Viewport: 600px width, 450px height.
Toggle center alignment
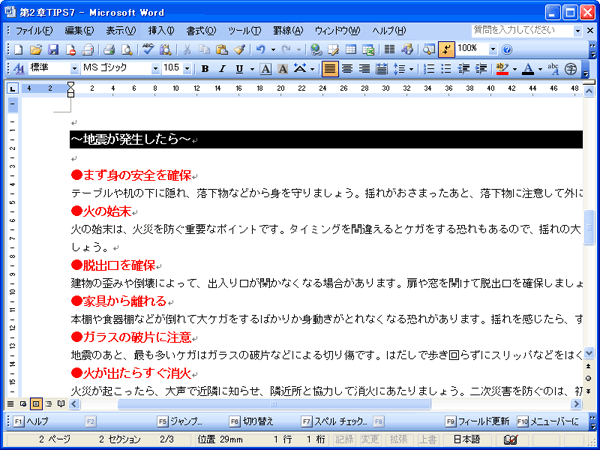point(347,69)
